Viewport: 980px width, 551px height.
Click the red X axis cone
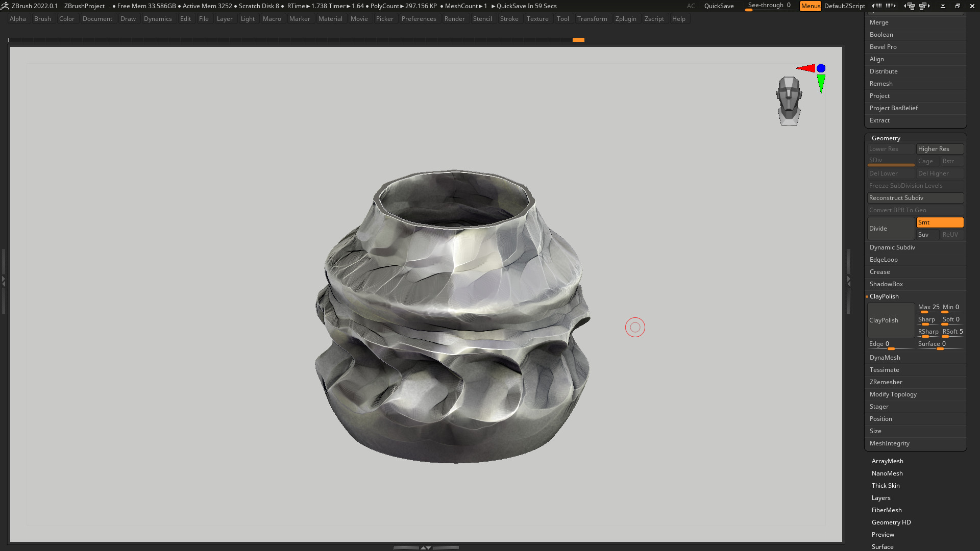806,68
